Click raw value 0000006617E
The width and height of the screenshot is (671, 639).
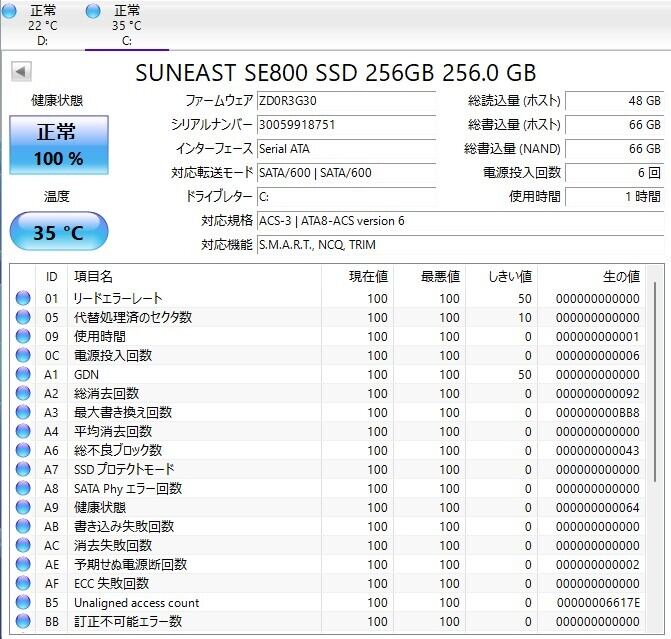(598, 603)
